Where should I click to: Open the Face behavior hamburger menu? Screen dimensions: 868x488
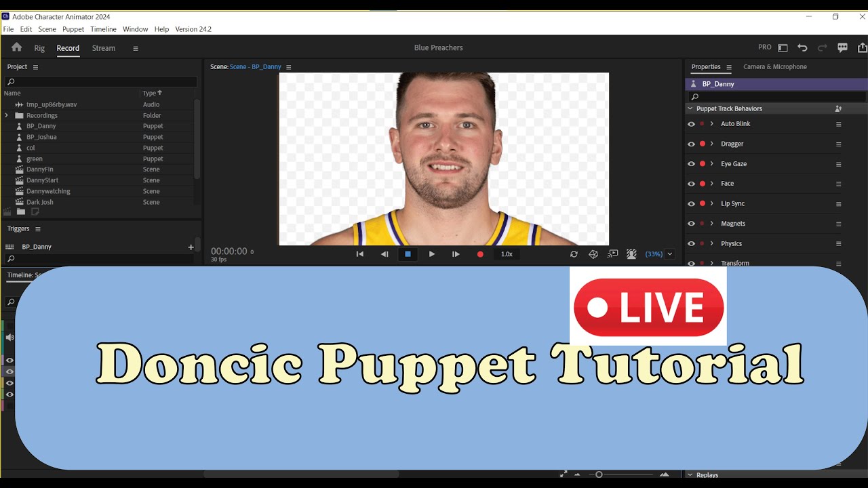click(838, 184)
